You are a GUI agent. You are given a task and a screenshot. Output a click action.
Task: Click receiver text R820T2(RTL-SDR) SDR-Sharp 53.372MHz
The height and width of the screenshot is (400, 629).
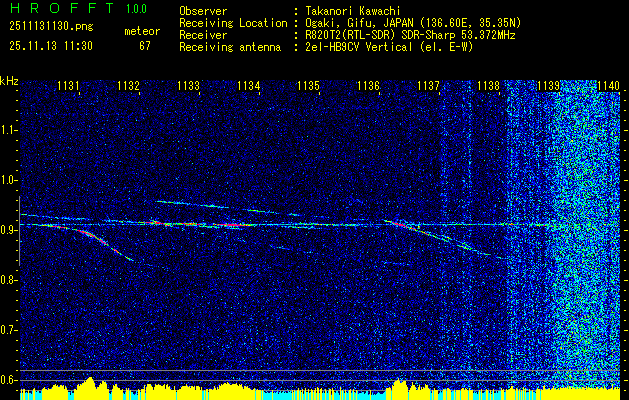pos(410,35)
